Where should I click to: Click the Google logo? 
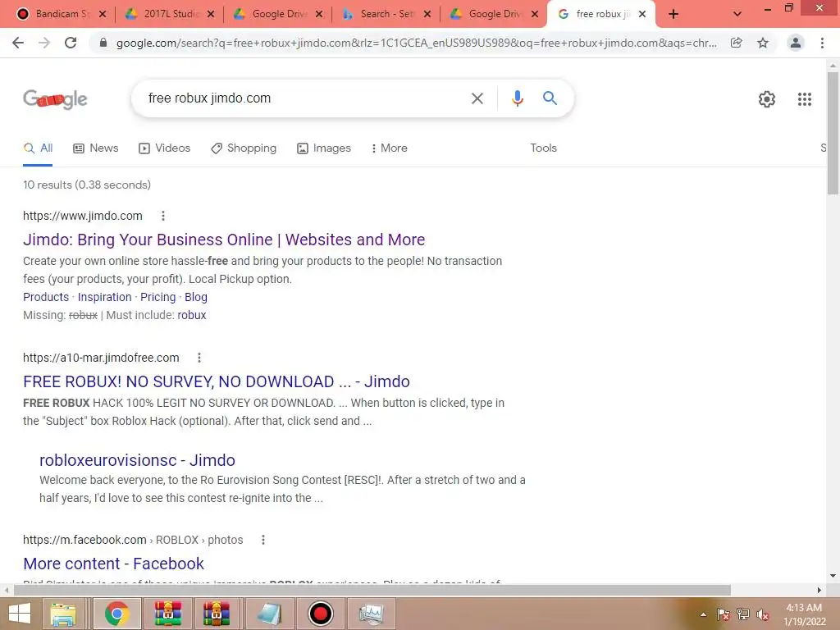(x=55, y=99)
